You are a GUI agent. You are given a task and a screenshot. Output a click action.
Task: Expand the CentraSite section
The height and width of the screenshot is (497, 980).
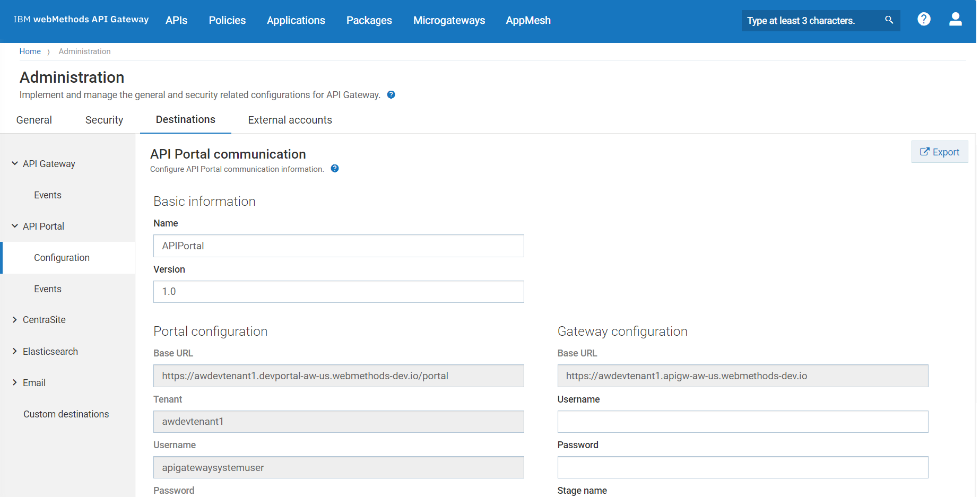pyautogui.click(x=15, y=320)
